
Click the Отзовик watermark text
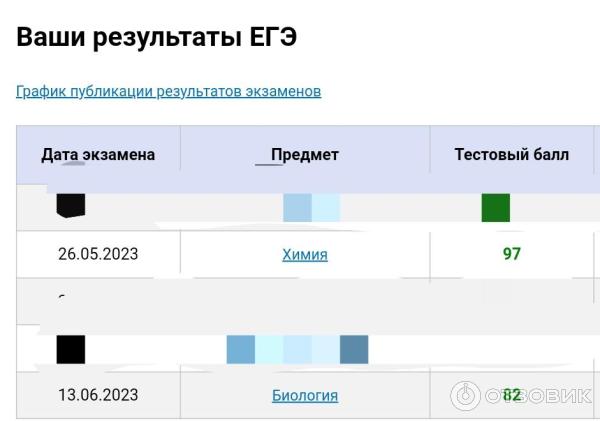click(538, 395)
